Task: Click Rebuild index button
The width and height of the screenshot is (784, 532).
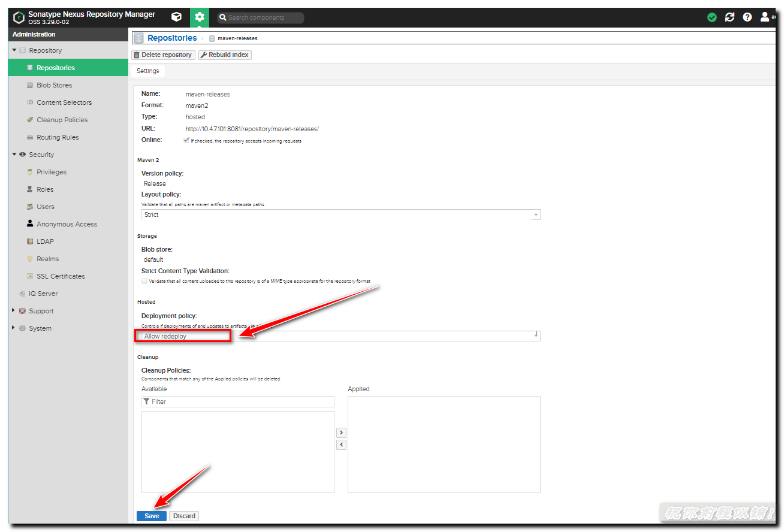Action: 225,55
